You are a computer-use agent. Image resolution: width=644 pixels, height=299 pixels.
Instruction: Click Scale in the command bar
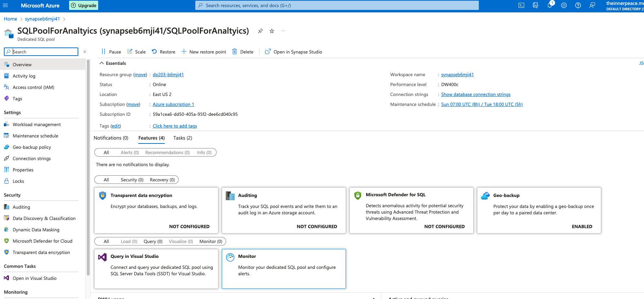(136, 52)
